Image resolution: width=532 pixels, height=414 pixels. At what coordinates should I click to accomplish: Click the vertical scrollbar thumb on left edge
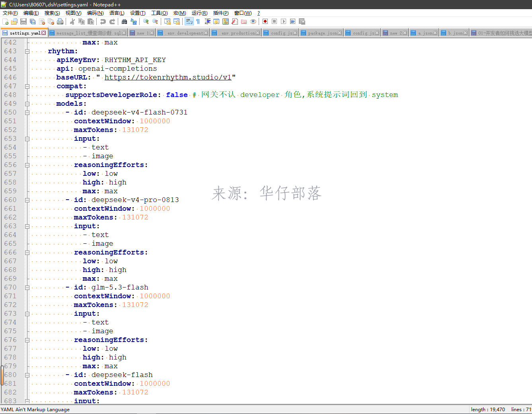click(x=2, y=375)
